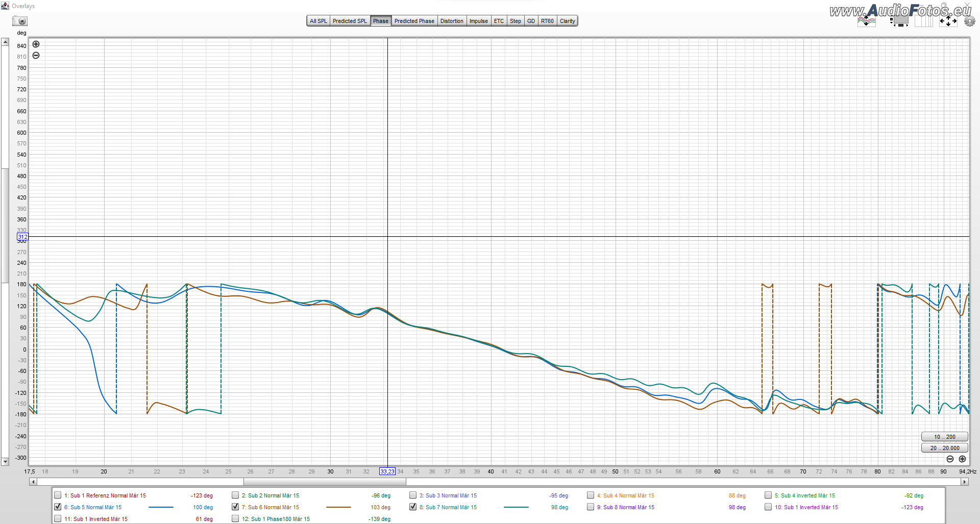Toggle graph scrollbars icon

click(x=899, y=21)
